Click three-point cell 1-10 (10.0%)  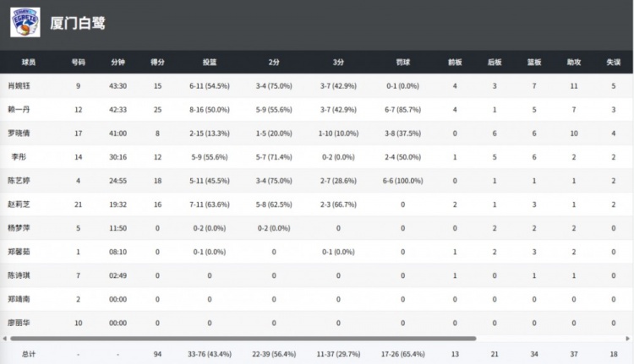click(x=338, y=133)
